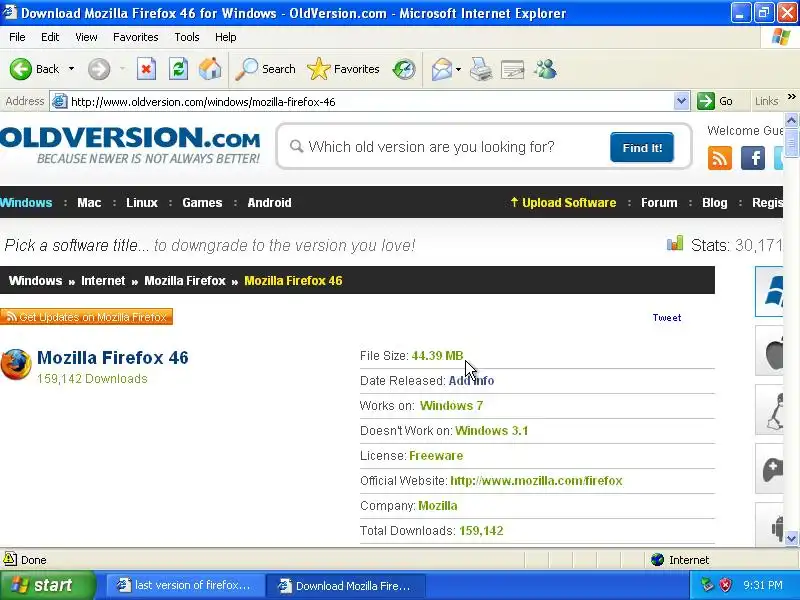
Task: Select the Android nav category
Action: (269, 203)
